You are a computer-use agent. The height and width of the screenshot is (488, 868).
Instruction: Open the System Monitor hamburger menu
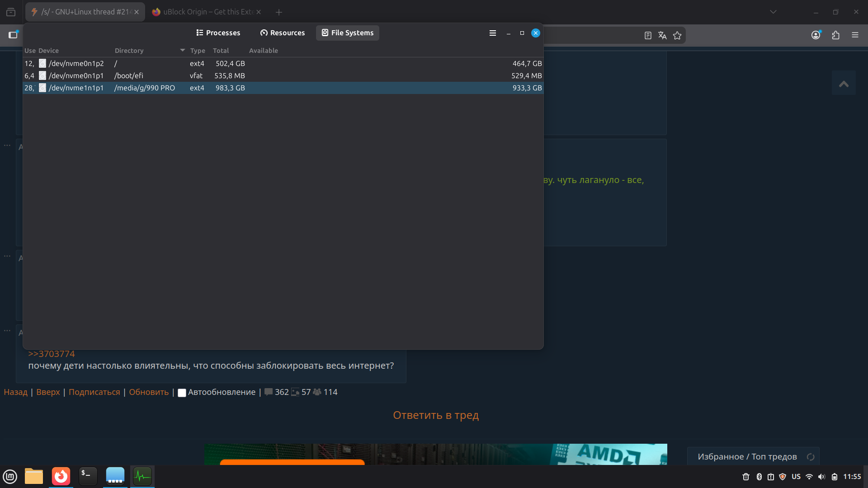pos(493,33)
